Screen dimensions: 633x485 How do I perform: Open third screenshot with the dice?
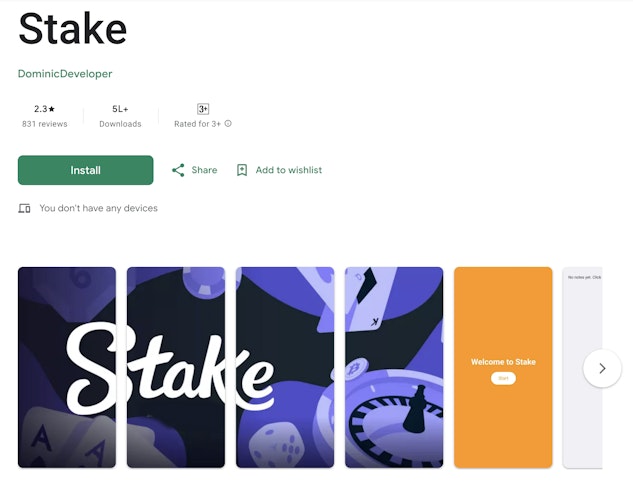coord(285,367)
